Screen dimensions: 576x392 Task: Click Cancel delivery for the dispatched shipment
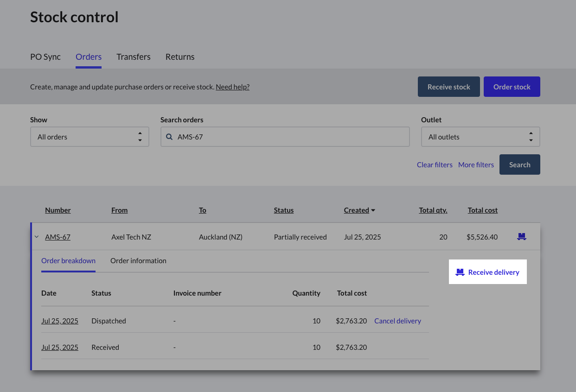[x=397, y=321]
